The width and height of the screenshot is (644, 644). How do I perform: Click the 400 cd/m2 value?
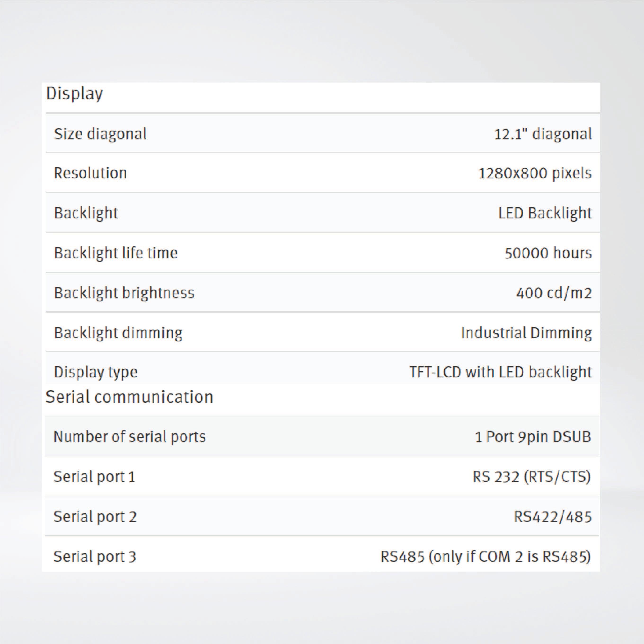click(x=554, y=293)
